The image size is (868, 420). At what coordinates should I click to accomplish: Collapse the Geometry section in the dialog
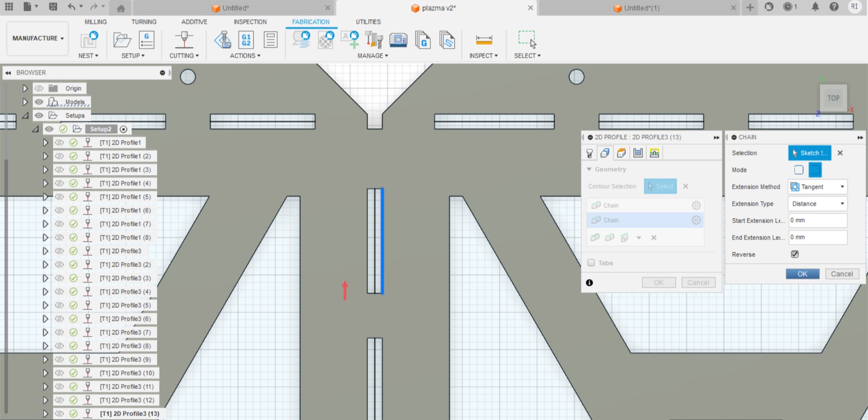[x=589, y=169]
